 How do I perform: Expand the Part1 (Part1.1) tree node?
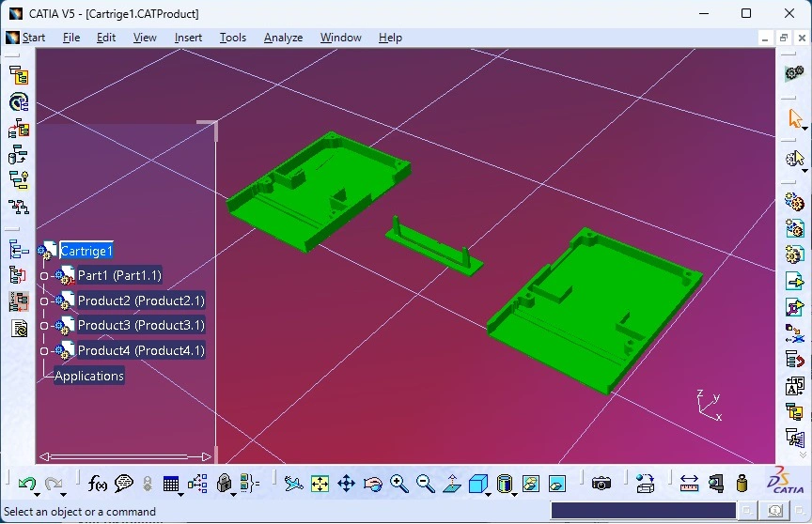pos(44,276)
